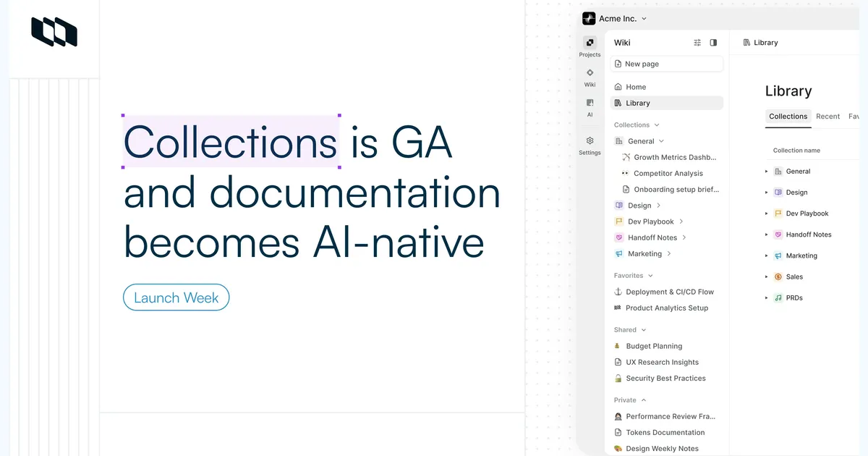
Task: Open the Projects icon in the left rail
Action: pyautogui.click(x=590, y=43)
